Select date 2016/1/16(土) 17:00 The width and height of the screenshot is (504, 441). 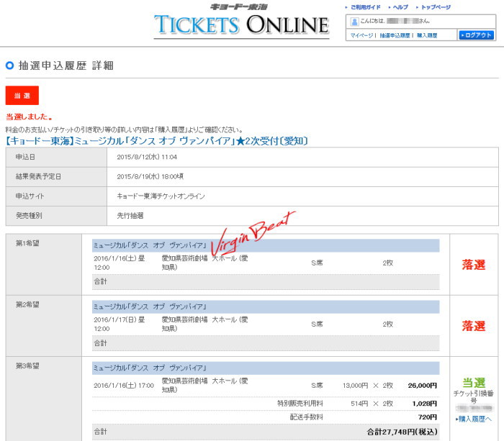[x=124, y=386]
